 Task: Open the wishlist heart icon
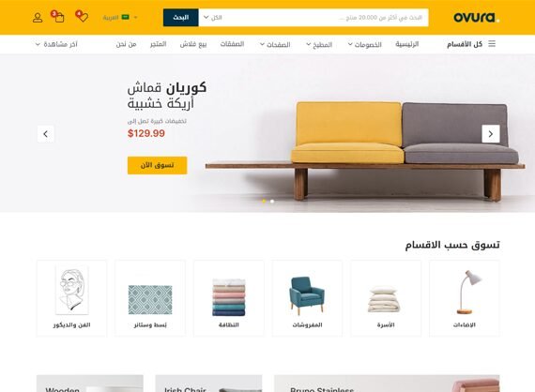(82, 16)
